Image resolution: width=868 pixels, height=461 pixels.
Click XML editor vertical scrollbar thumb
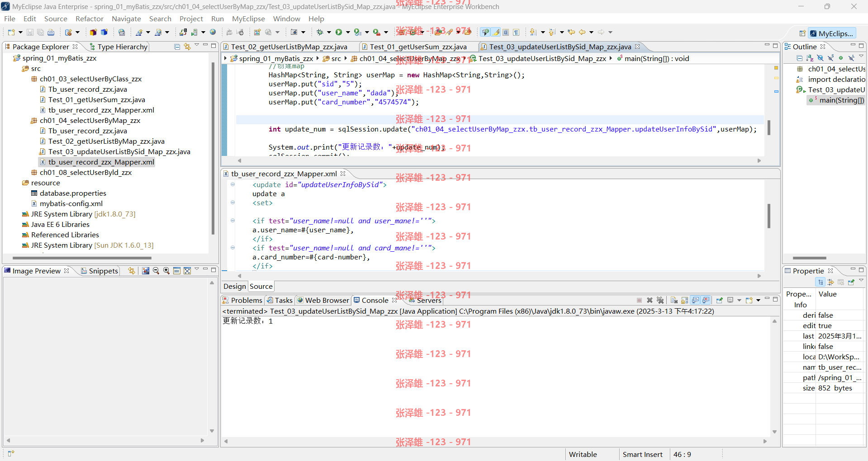click(x=768, y=216)
